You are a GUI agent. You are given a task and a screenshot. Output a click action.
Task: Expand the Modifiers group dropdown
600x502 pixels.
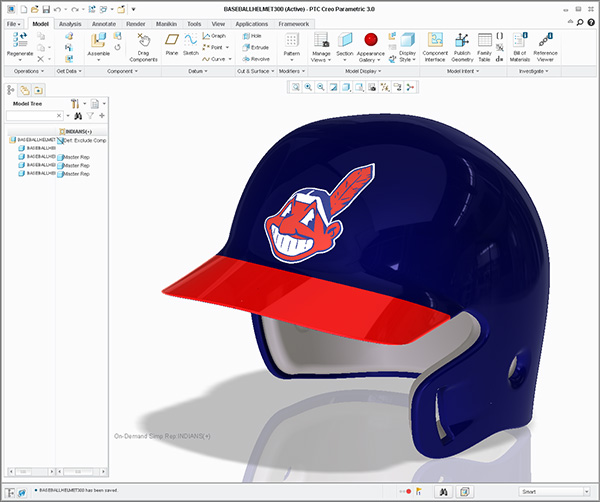(292, 71)
